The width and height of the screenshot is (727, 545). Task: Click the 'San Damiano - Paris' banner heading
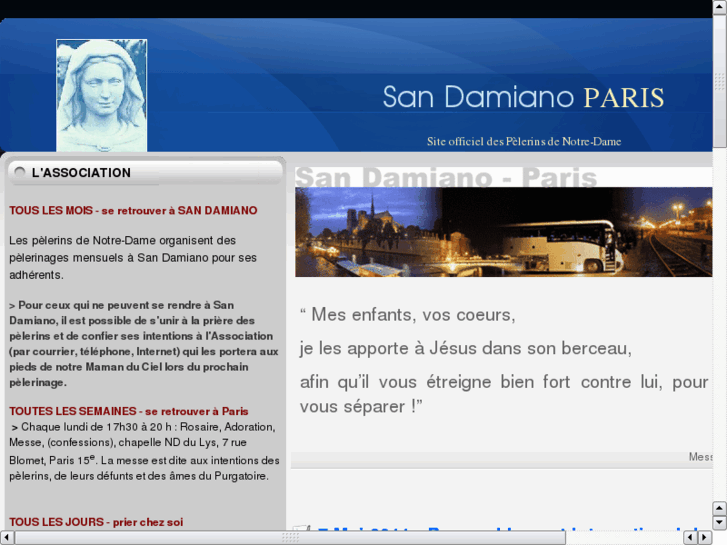(446, 177)
